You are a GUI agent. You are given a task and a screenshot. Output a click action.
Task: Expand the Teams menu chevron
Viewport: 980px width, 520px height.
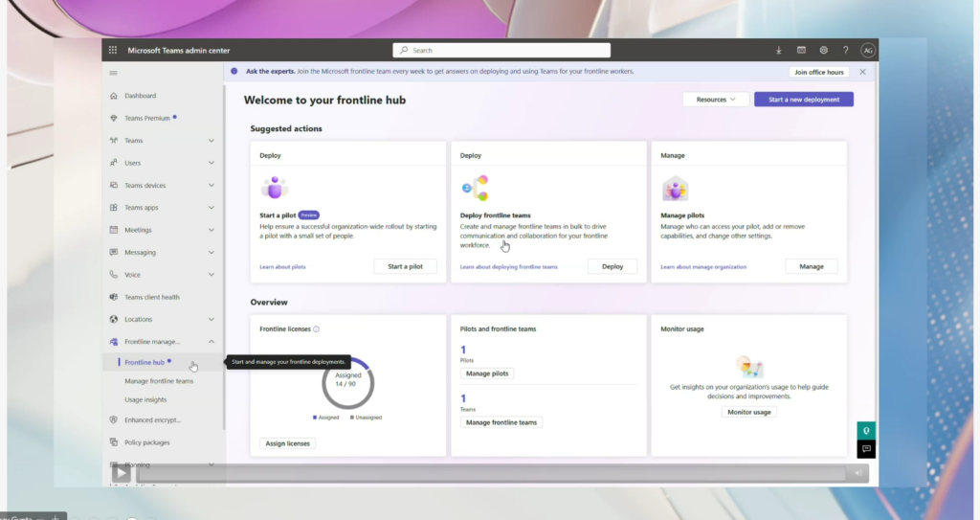[212, 141]
